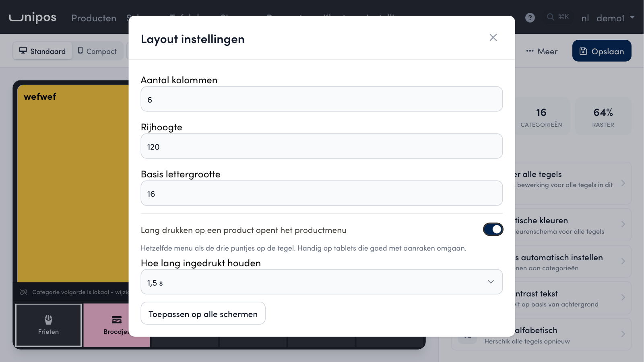Toggle long press opens product menu switch
This screenshot has width=644, height=362.
tap(493, 229)
